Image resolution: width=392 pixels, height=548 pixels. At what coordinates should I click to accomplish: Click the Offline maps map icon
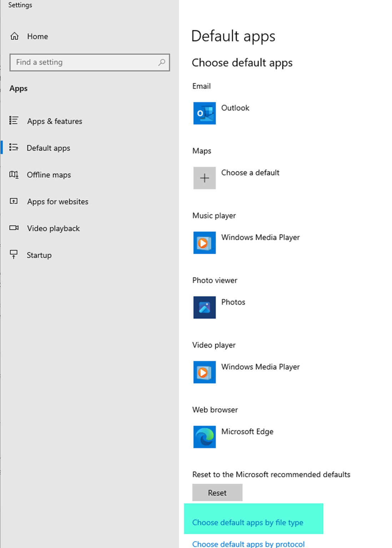tap(14, 174)
